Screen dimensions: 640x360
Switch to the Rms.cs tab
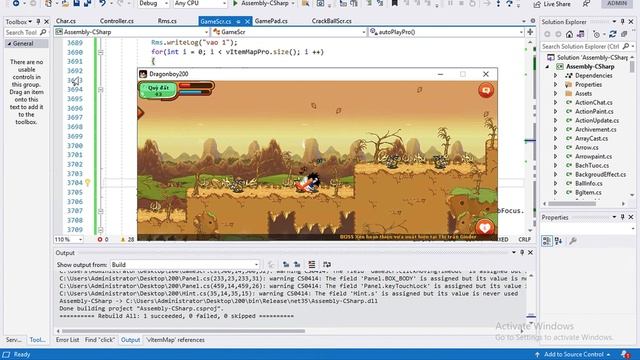167,21
